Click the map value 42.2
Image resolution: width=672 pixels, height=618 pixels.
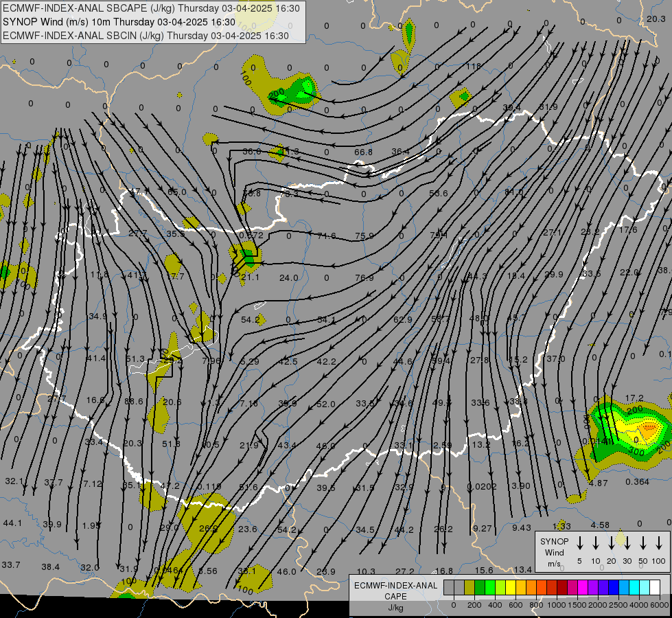click(326, 362)
